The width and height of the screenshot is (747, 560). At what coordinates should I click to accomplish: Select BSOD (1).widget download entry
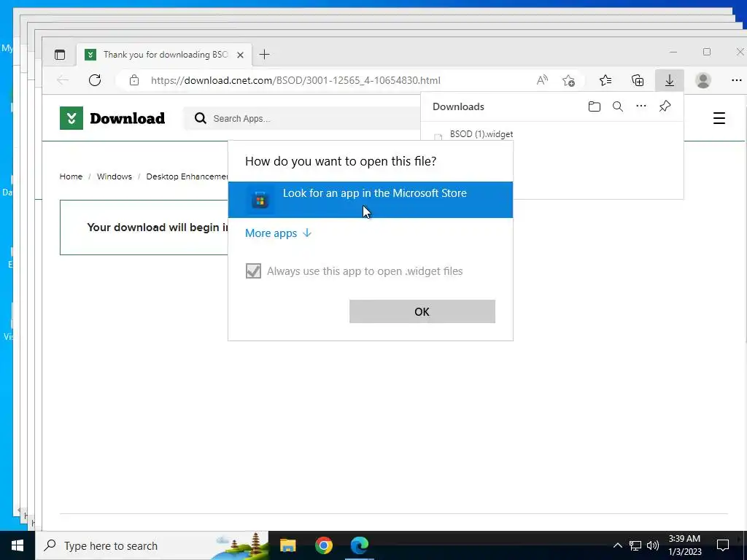coord(481,134)
